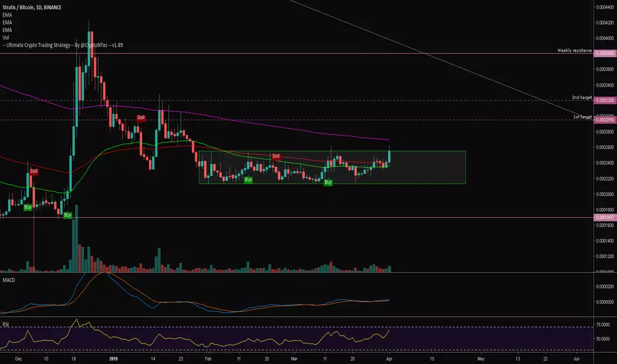Click the Mar label on time axis
The image size is (617, 364).
[294, 359]
